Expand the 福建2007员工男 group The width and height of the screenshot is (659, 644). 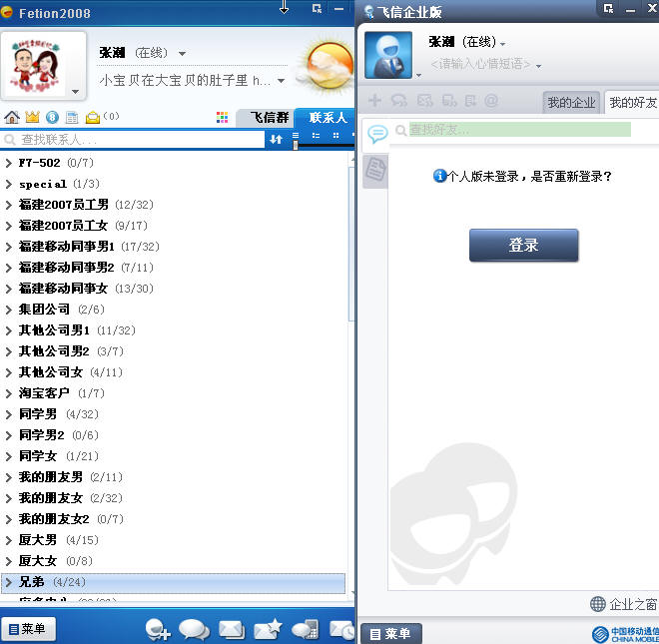[8, 205]
